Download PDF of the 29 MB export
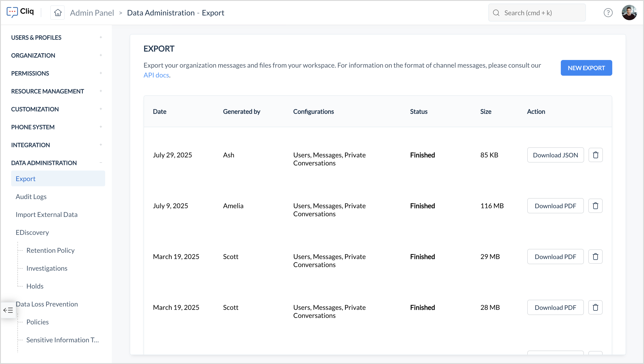The height and width of the screenshot is (364, 644). pyautogui.click(x=555, y=257)
